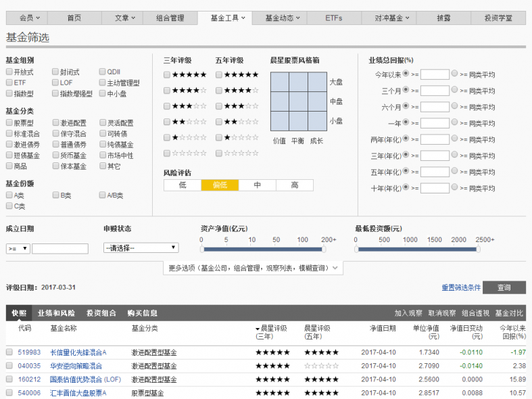Select 今年以来 >= 同类平均 radio

(x=455, y=74)
